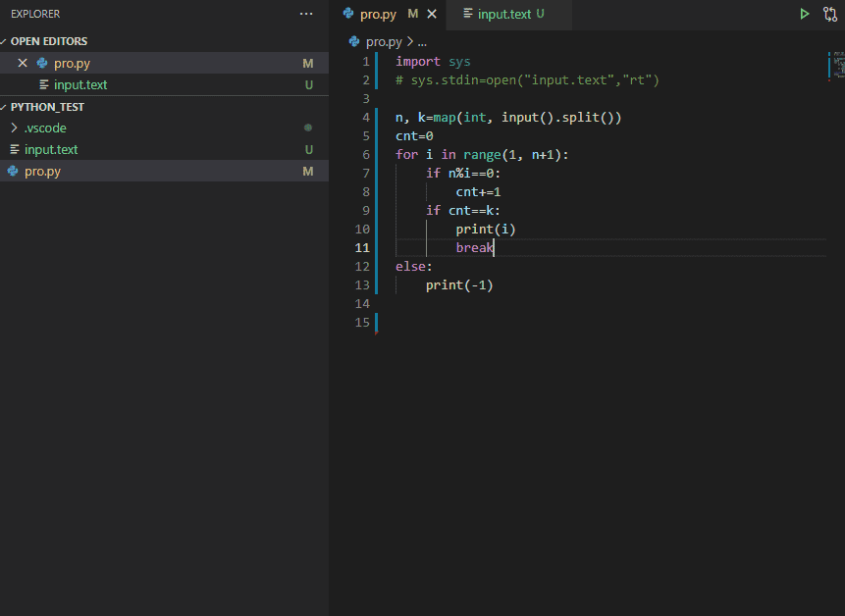845x616 pixels.
Task: Select the pro.py editor tab title
Action: [378, 14]
